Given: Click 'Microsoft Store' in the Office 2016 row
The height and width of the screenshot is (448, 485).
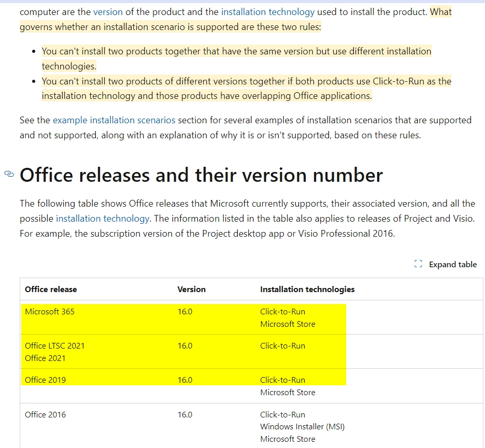Looking at the screenshot, I should (288, 439).
